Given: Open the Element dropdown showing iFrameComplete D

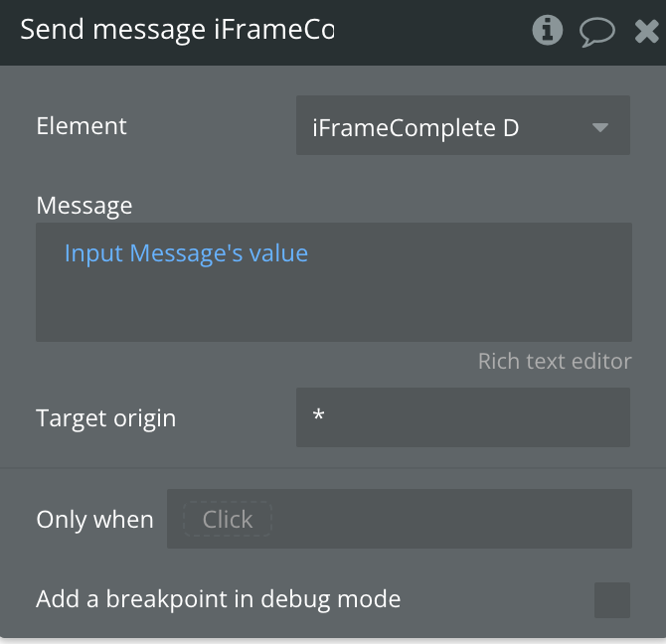Looking at the screenshot, I should pos(463,125).
